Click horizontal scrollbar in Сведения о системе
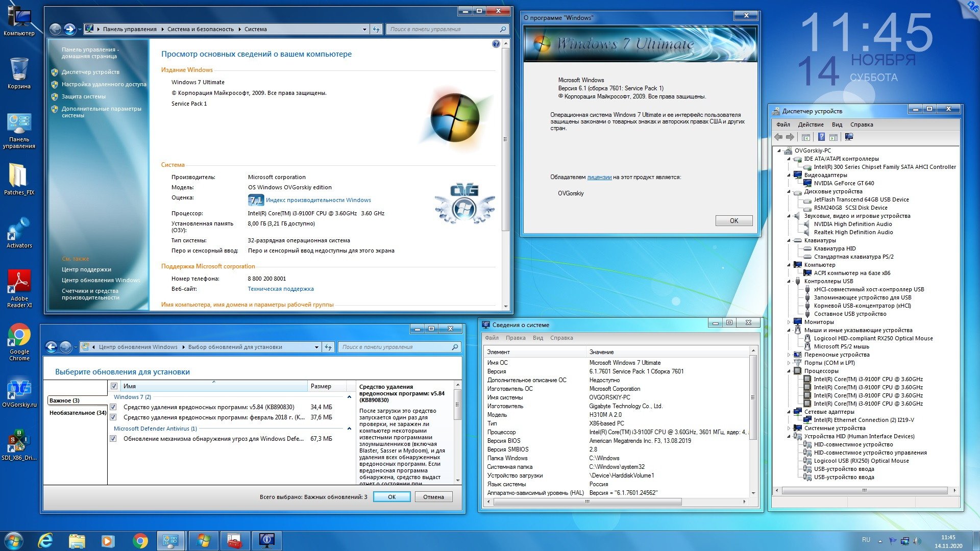The height and width of the screenshot is (551, 980). click(587, 502)
